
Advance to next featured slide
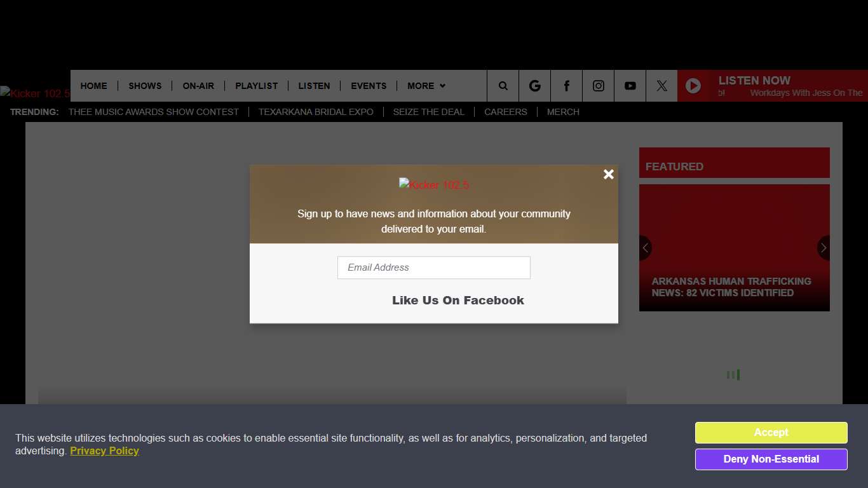824,248
